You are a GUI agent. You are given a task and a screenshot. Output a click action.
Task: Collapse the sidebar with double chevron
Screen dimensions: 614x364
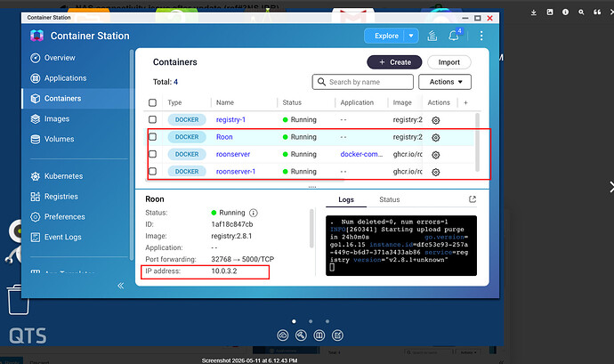[x=121, y=286]
